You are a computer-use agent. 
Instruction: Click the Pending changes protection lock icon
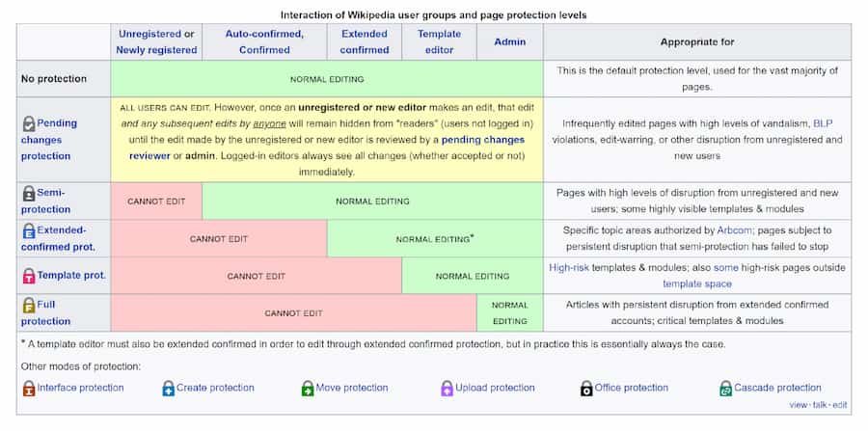coord(29,123)
